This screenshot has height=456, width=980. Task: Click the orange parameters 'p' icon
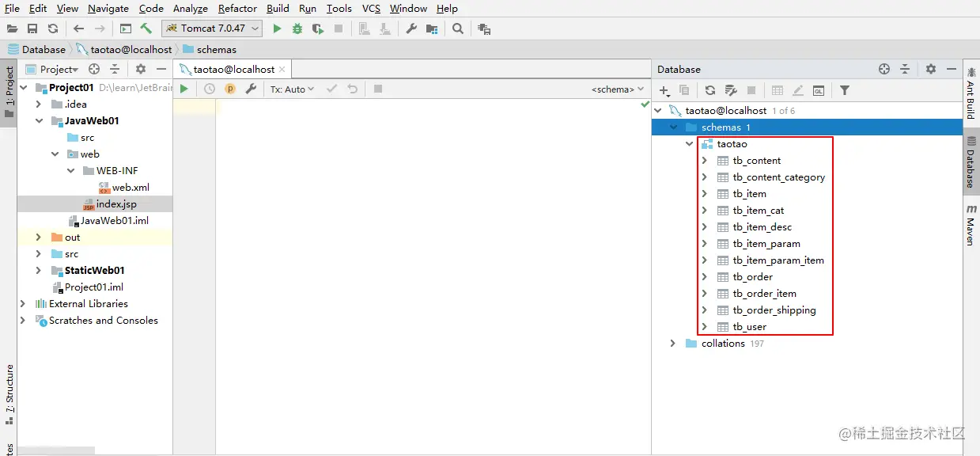click(230, 89)
